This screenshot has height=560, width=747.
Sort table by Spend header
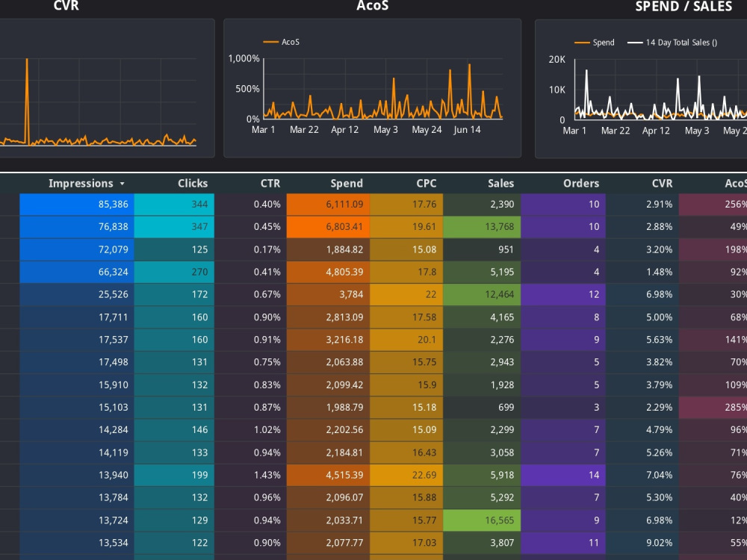tap(347, 184)
